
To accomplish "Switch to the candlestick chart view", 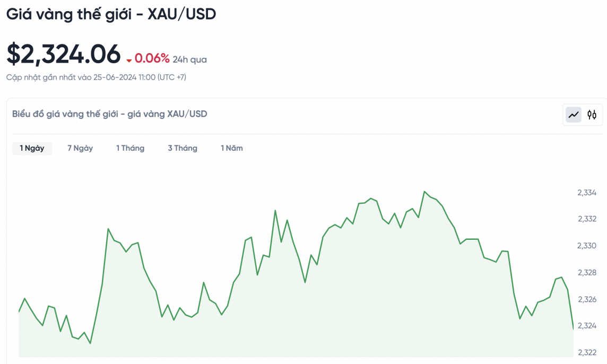I will (x=592, y=114).
